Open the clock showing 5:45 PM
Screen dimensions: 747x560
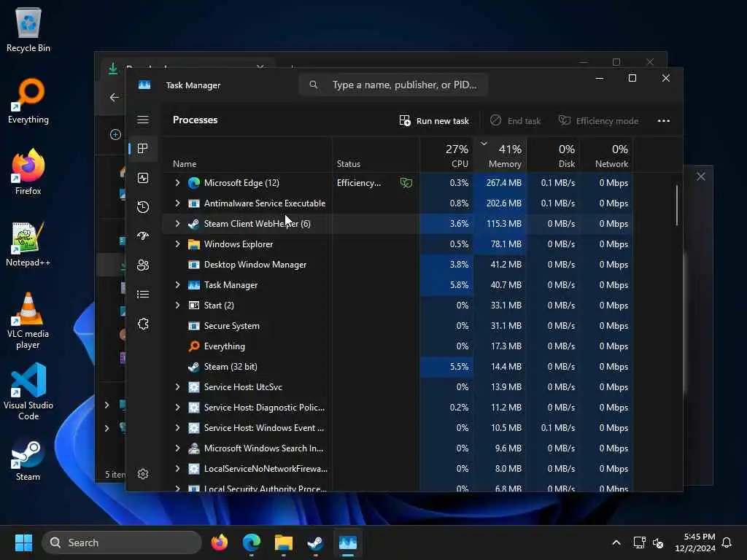pyautogui.click(x=695, y=542)
